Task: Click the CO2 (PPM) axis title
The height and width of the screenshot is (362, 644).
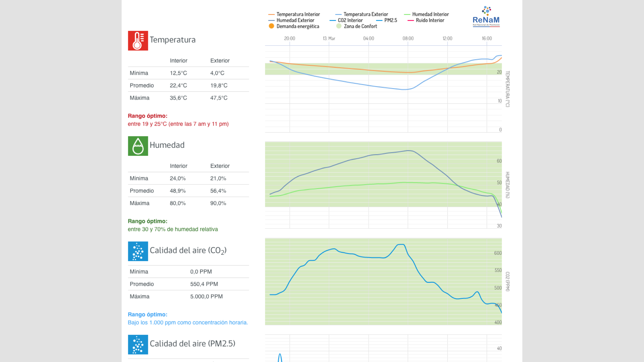Action: coord(507,282)
